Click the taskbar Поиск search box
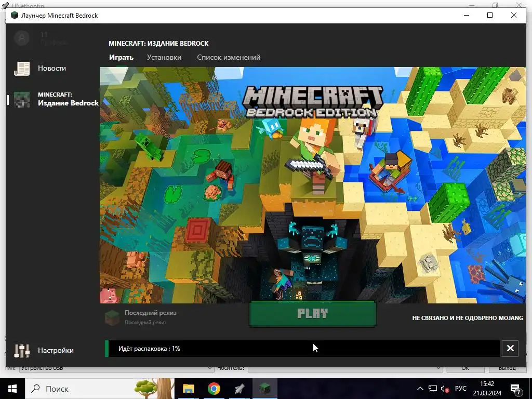532x399 pixels. pos(100,389)
